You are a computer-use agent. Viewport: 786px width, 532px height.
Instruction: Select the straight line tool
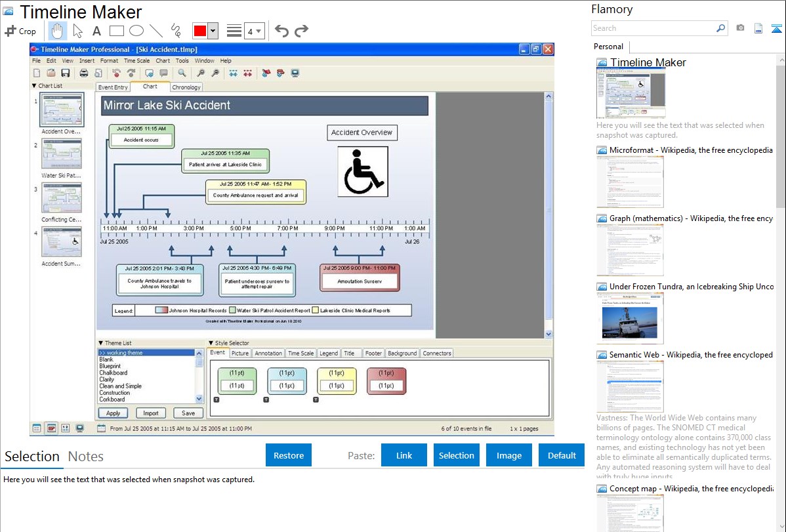(155, 31)
